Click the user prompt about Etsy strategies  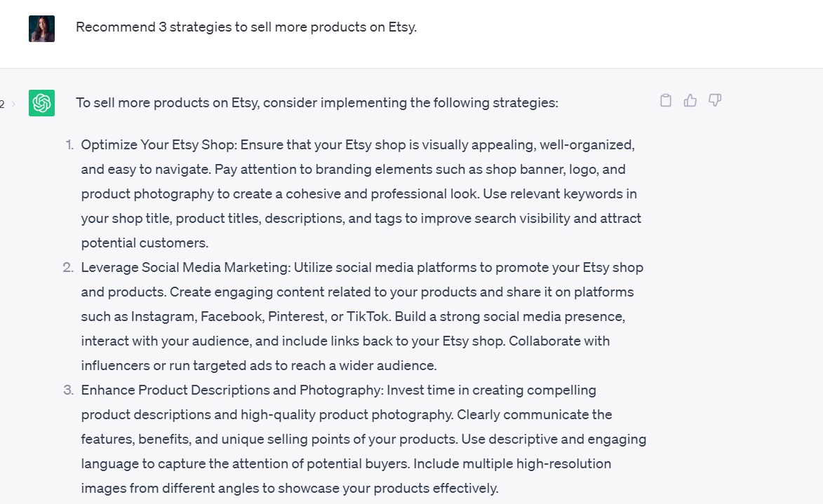[x=246, y=27]
